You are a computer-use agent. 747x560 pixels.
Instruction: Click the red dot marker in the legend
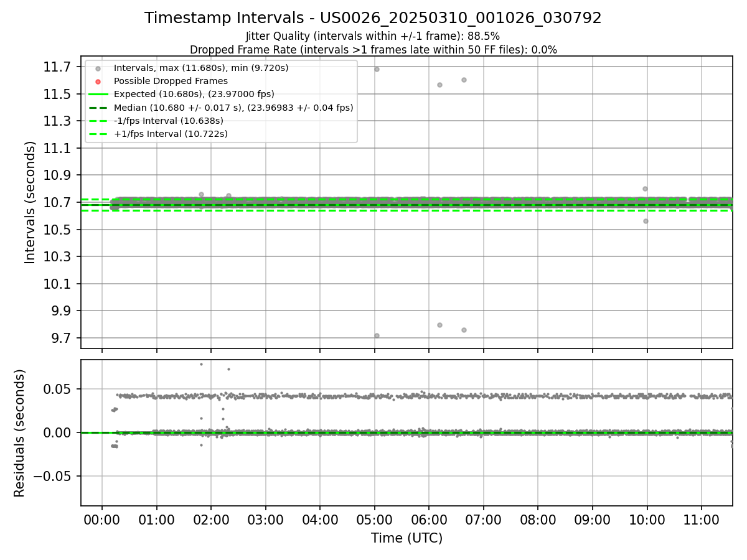coord(98,82)
